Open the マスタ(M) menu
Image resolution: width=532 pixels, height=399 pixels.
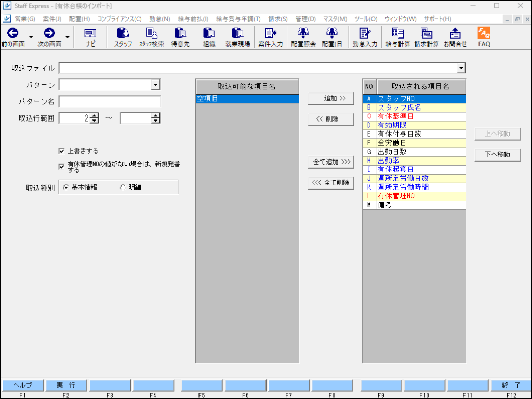[x=335, y=19]
